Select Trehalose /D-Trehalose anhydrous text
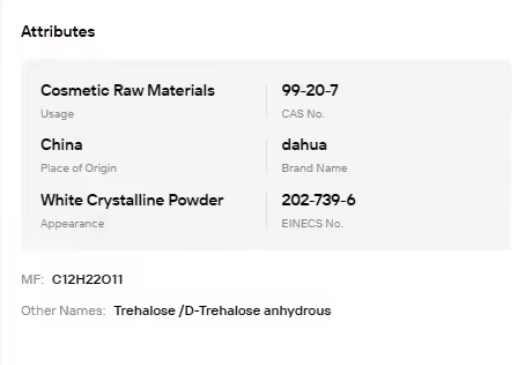 click(x=222, y=310)
